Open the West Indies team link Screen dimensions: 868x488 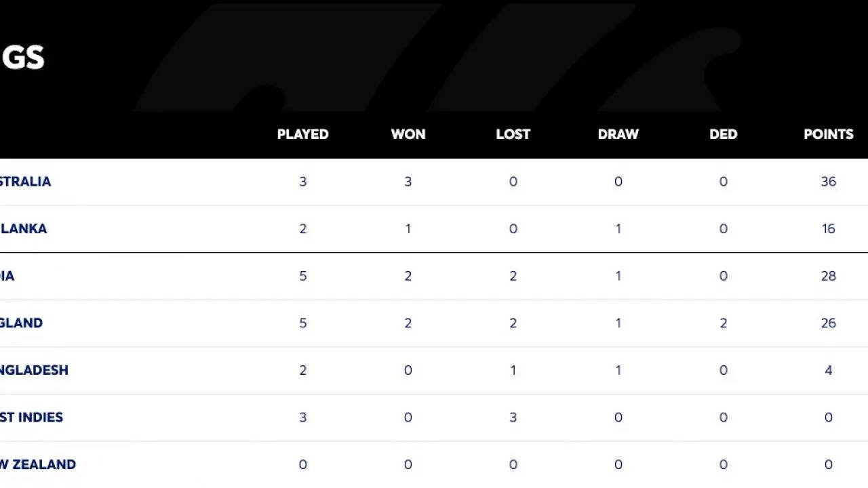[x=31, y=417]
